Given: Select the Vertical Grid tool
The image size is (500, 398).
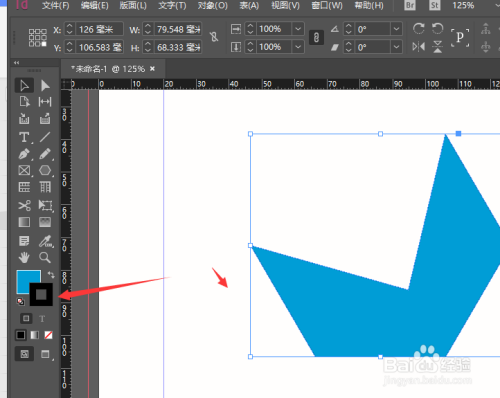Looking at the screenshot, I should tap(45, 187).
